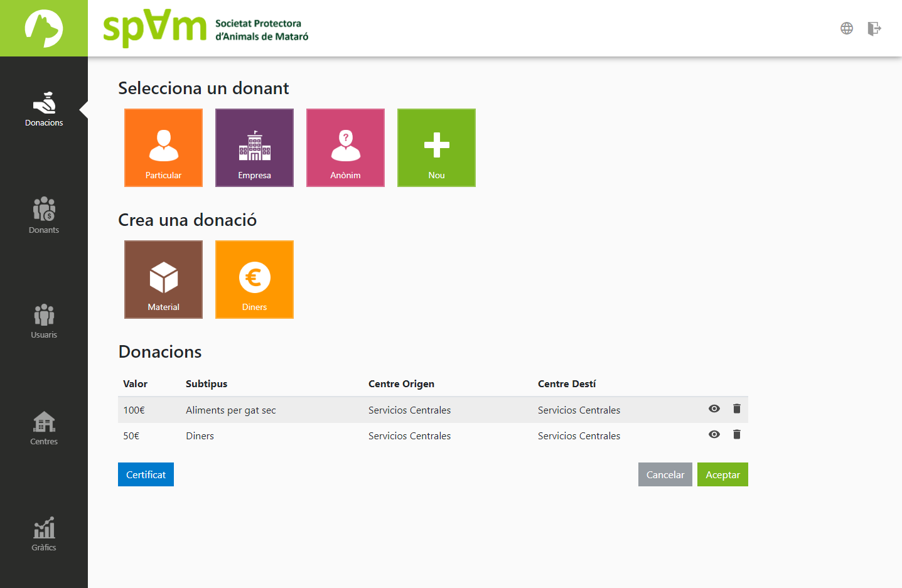The height and width of the screenshot is (588, 902).
Task: Choose the Empresa donor tile
Action: pyautogui.click(x=254, y=147)
